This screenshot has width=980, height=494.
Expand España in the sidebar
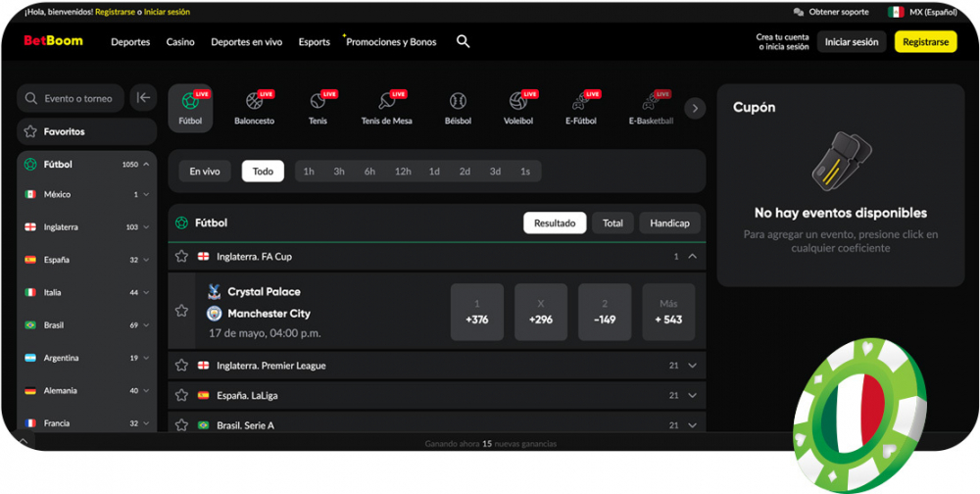point(146,260)
